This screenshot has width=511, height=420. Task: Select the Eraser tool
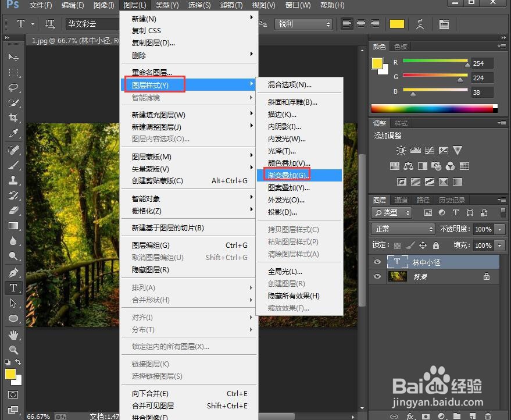[13, 211]
